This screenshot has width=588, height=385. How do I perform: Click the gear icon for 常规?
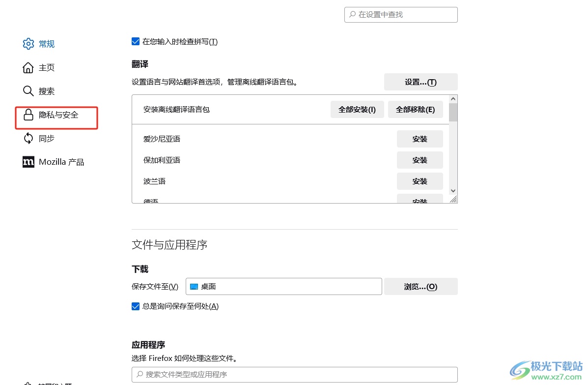pyautogui.click(x=28, y=44)
